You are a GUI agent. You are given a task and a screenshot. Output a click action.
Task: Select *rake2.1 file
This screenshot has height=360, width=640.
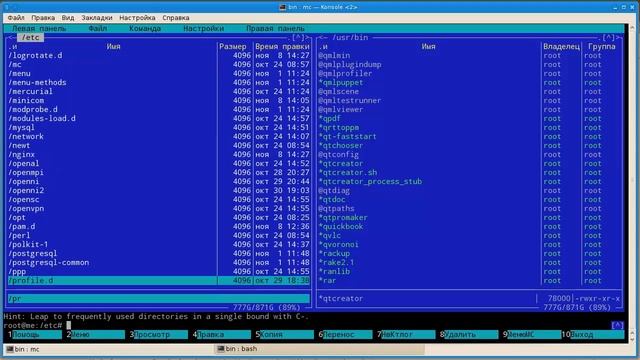(336, 262)
